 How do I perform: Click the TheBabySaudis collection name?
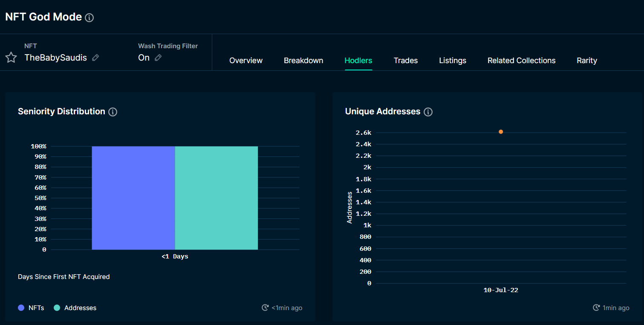(x=56, y=58)
